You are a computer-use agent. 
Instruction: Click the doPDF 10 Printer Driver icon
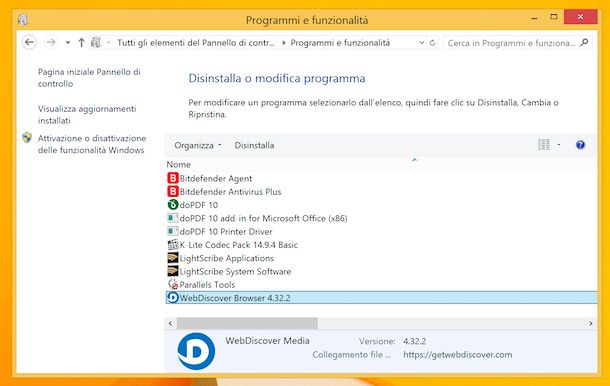(x=173, y=231)
